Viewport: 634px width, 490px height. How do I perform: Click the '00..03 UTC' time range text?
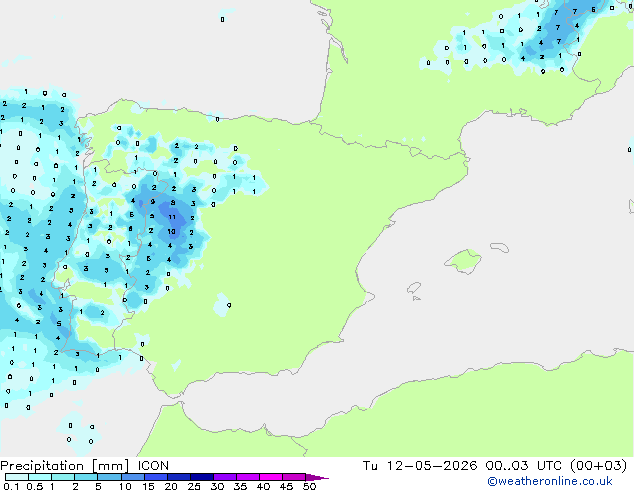coord(524,466)
